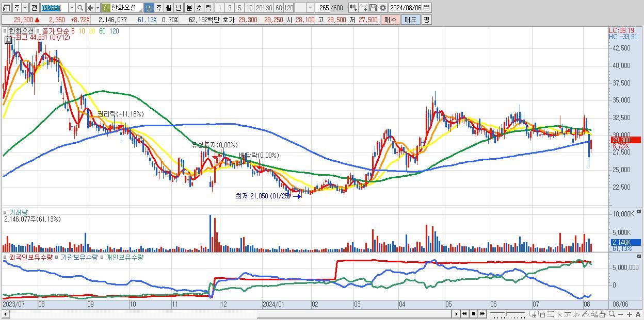The image size is (644, 320).
Task: Click the overlapping windows icon
Action: tap(542, 314)
